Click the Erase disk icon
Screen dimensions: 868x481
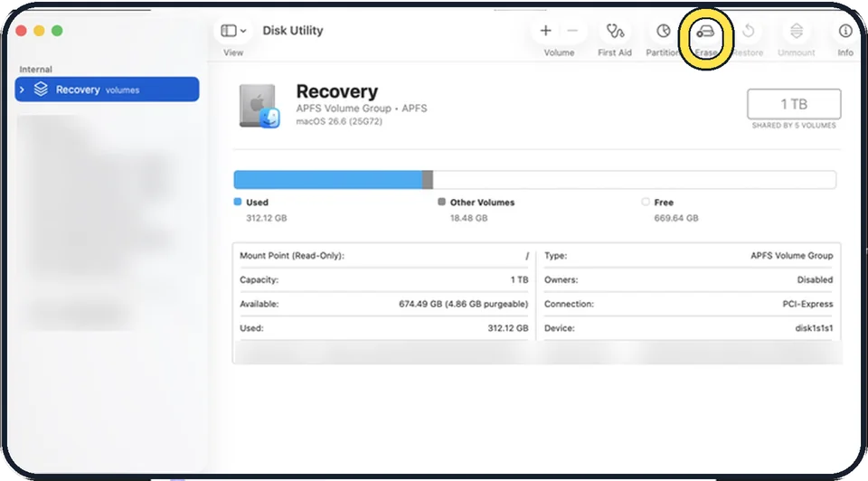(x=705, y=32)
